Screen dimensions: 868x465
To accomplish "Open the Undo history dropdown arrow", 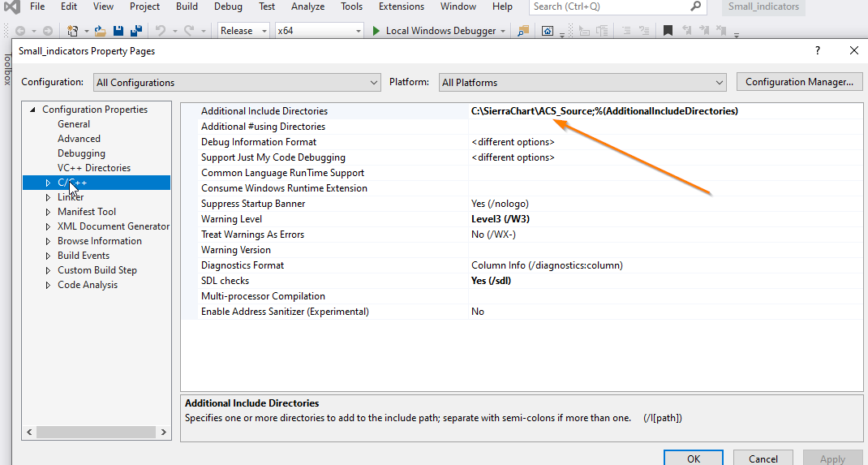I will point(175,32).
